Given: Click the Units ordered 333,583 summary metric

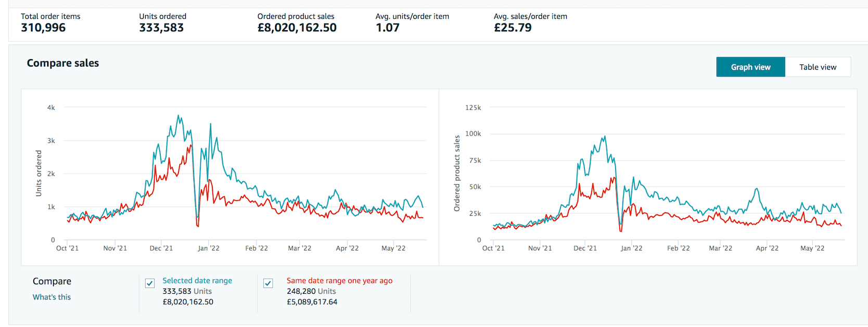Looking at the screenshot, I should pyautogui.click(x=161, y=28).
